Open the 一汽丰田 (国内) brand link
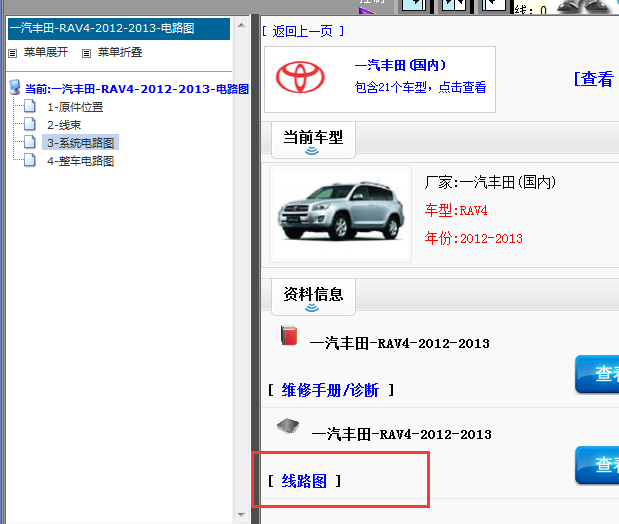Viewport: 619px width, 524px height. (x=400, y=65)
